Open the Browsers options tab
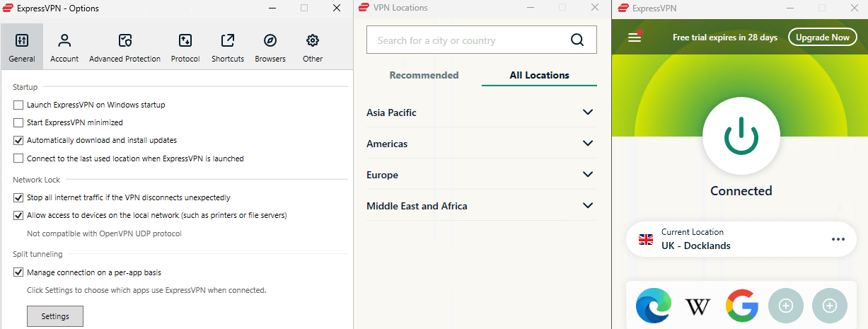 tap(270, 47)
